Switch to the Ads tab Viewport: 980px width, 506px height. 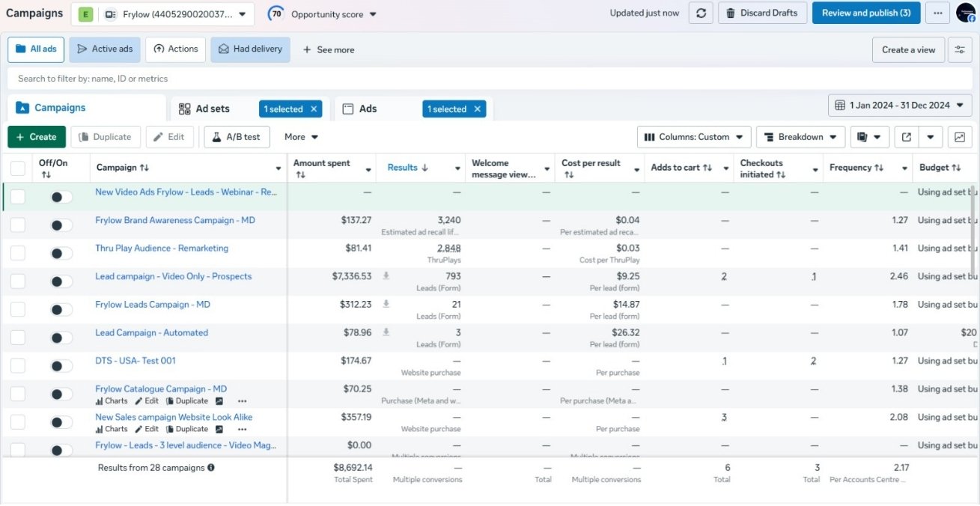tap(368, 109)
